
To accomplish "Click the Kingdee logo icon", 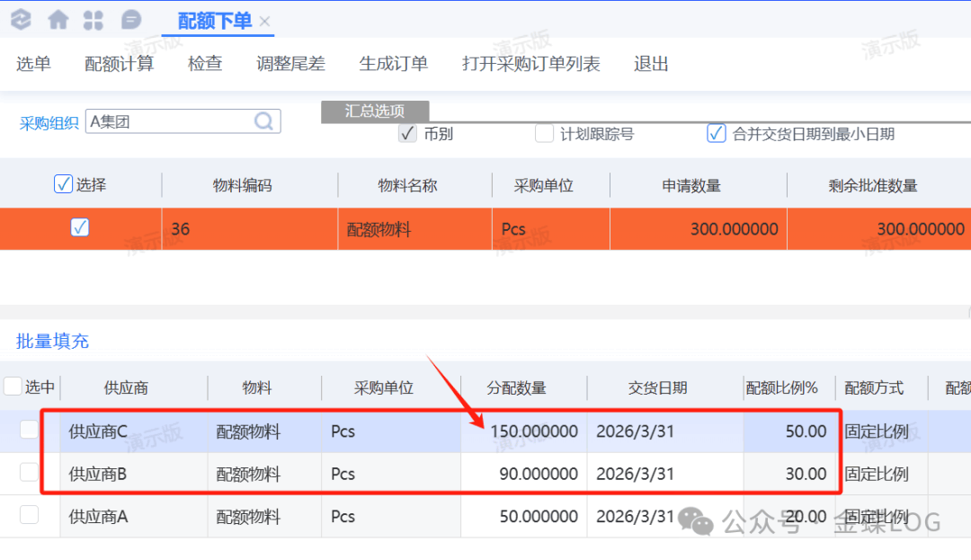I will 20,20.
